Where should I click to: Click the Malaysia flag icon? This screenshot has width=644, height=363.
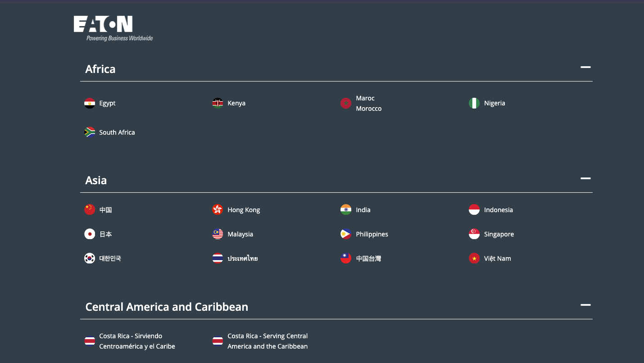218,234
